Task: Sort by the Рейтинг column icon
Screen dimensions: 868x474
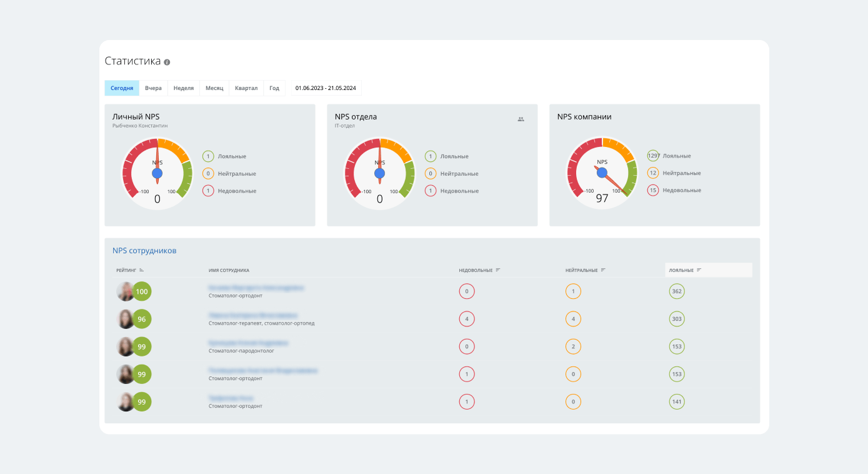Action: click(142, 270)
